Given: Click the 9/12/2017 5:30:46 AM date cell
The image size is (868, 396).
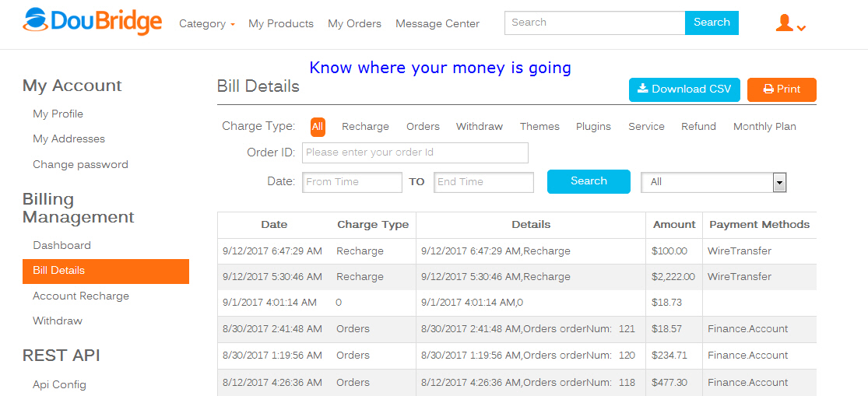Looking at the screenshot, I should tap(272, 276).
